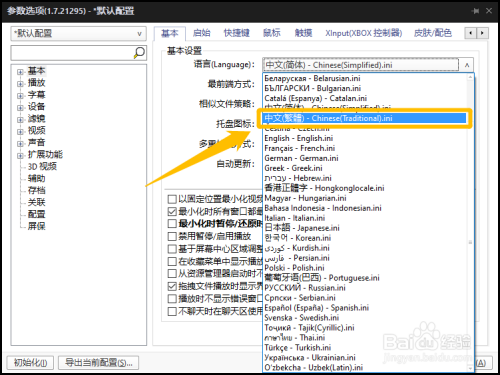The width and height of the screenshot is (500, 375).
Task: Switch to XInput(XBOX 控制器) tab
Action: coord(364,33)
